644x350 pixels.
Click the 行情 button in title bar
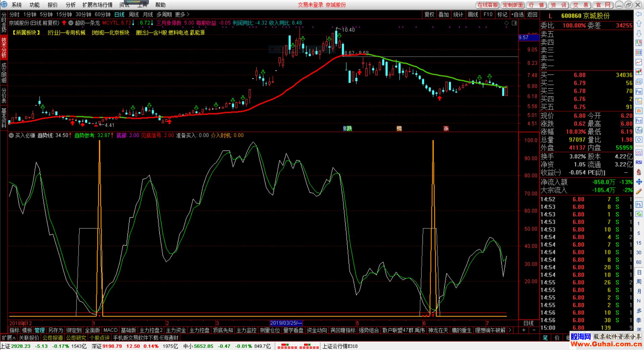click(536, 5)
